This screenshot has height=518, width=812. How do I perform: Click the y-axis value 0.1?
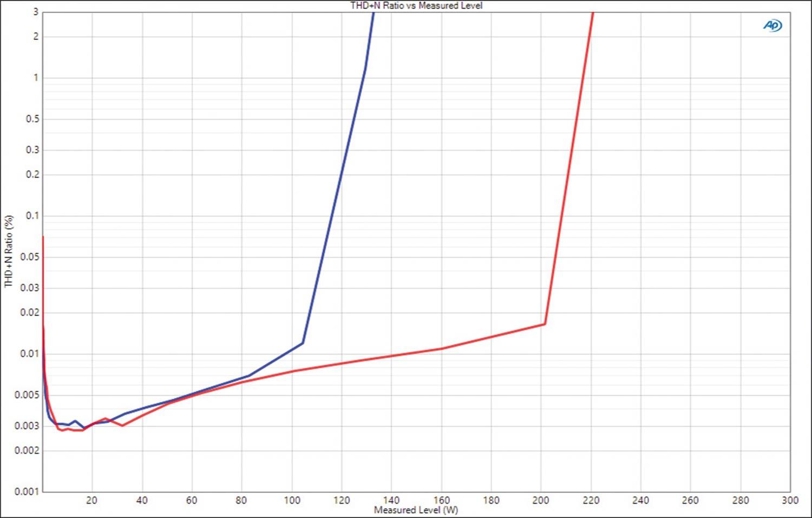click(33, 216)
